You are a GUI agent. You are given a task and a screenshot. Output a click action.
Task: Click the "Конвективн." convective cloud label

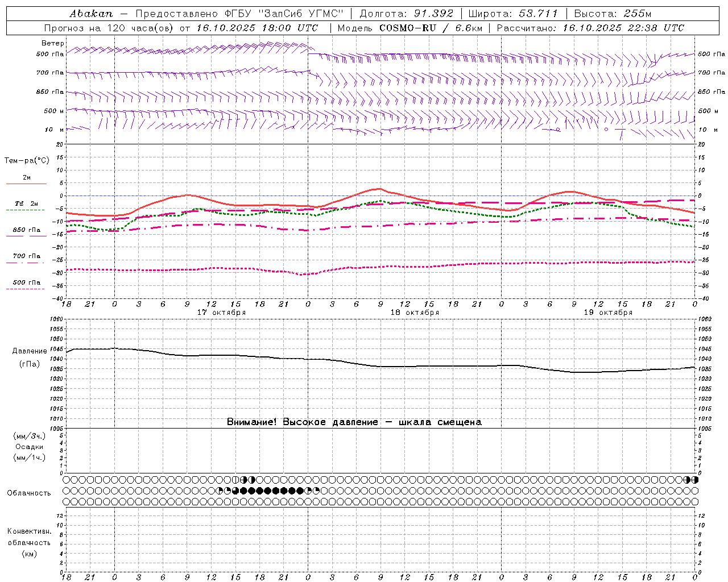(x=29, y=531)
